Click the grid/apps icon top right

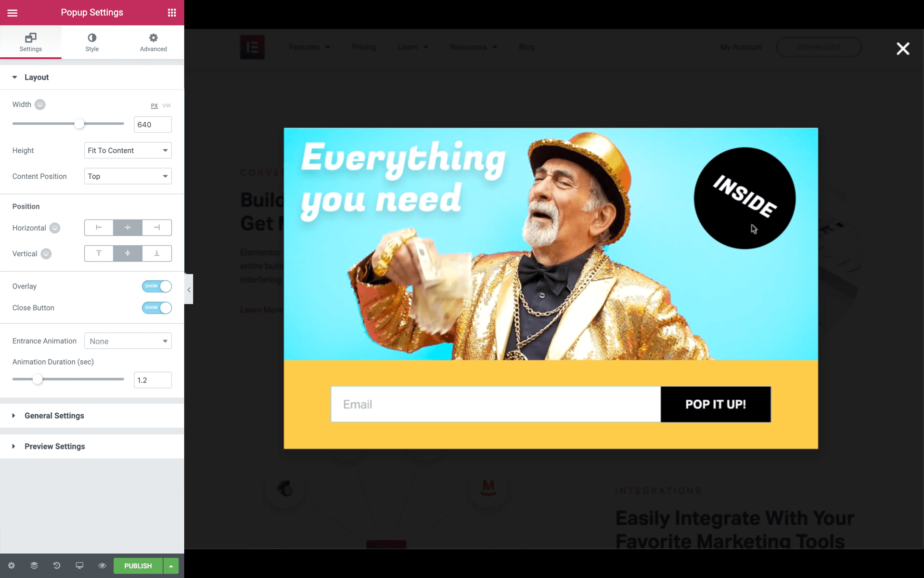(172, 12)
